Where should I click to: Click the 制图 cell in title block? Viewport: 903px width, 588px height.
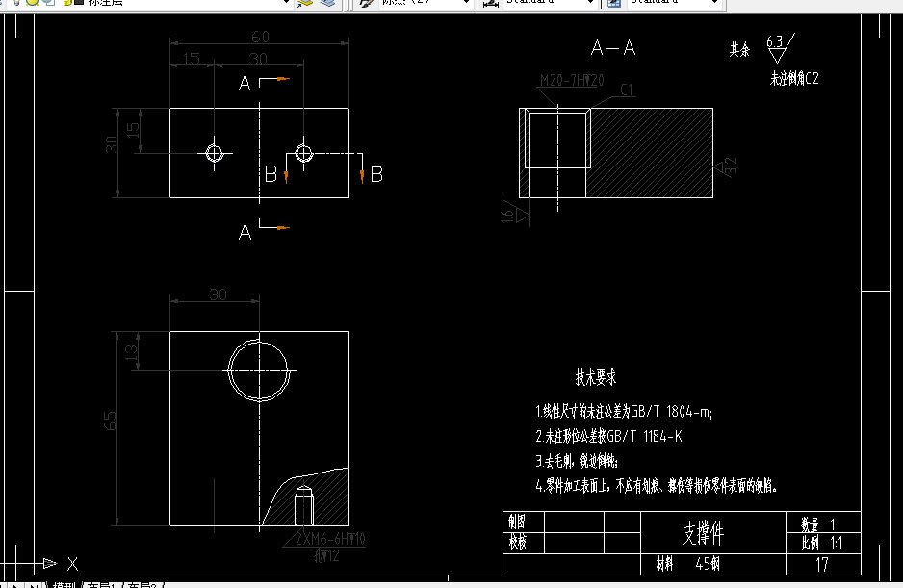(523, 522)
